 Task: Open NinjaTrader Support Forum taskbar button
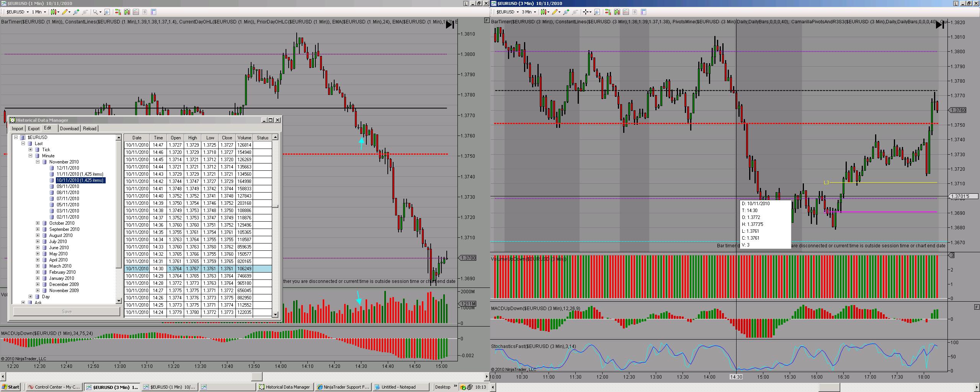[x=343, y=387]
